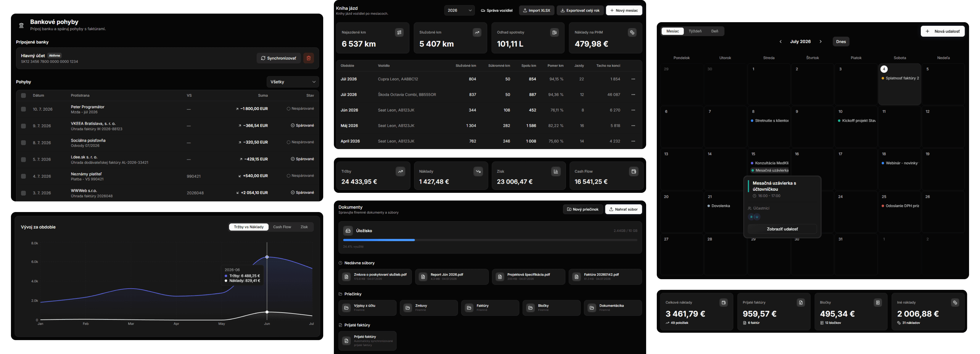Go to previous month in calendar
The image size is (980, 354).
780,42
